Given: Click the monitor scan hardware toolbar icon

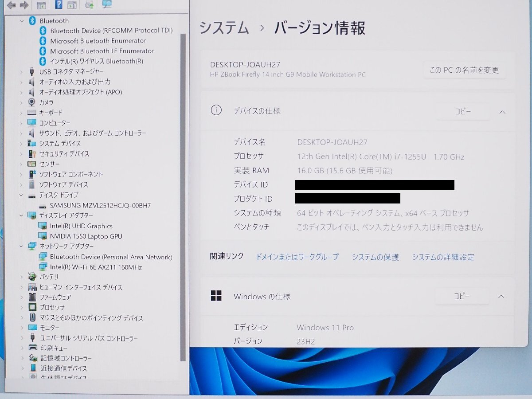Looking at the screenshot, I should (x=107, y=4).
